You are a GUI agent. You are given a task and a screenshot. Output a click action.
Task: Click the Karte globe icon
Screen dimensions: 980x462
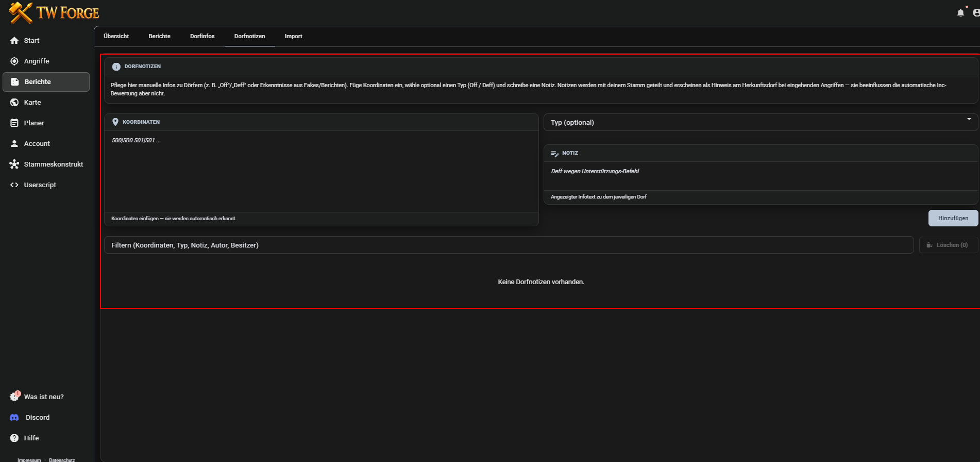(14, 102)
